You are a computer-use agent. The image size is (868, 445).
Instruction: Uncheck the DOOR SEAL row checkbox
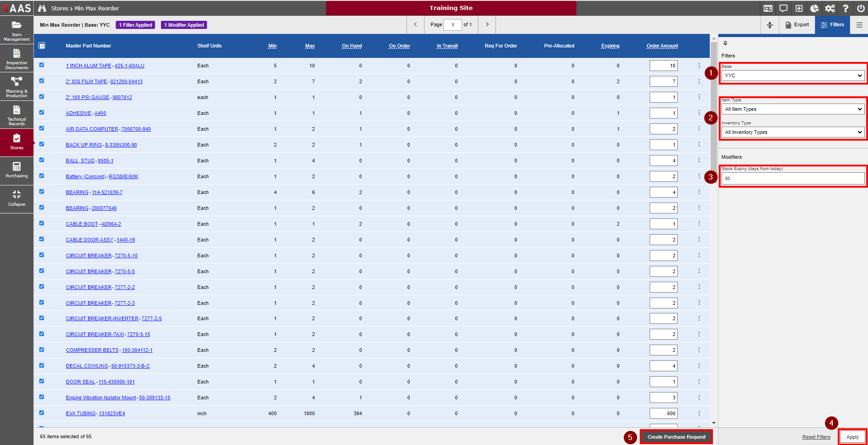tap(42, 381)
